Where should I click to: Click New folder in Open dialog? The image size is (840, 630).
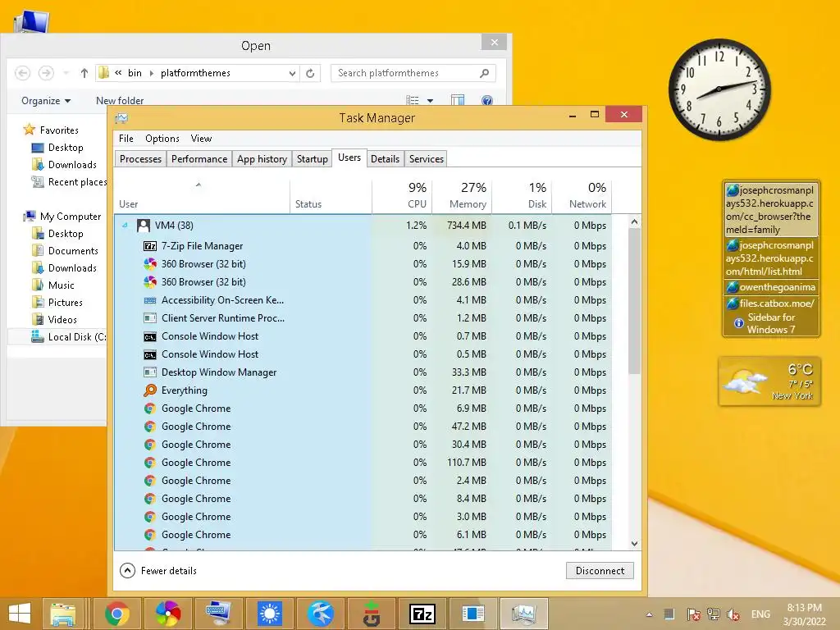[120, 101]
